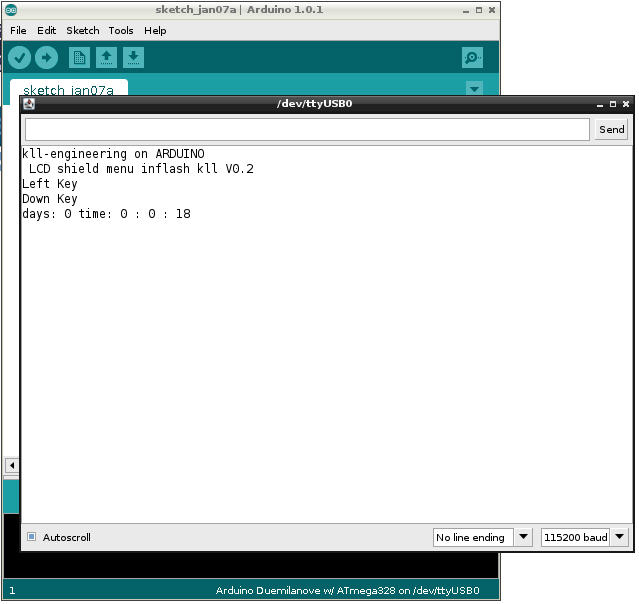Open the sketch tab menu arrow
639x604 pixels.
(474, 89)
